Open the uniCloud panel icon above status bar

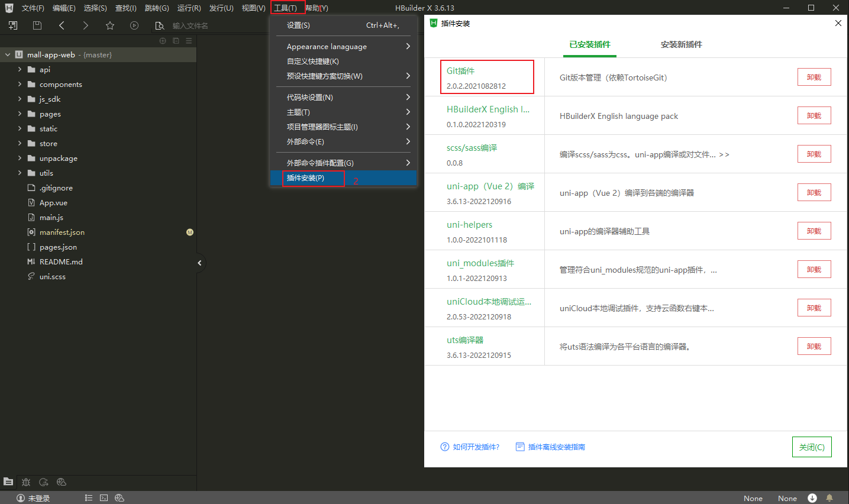[62, 482]
